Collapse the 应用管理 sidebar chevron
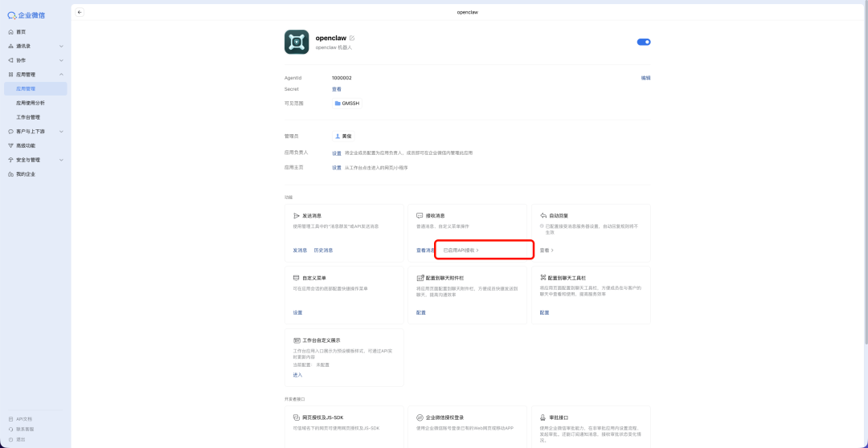 [61, 74]
